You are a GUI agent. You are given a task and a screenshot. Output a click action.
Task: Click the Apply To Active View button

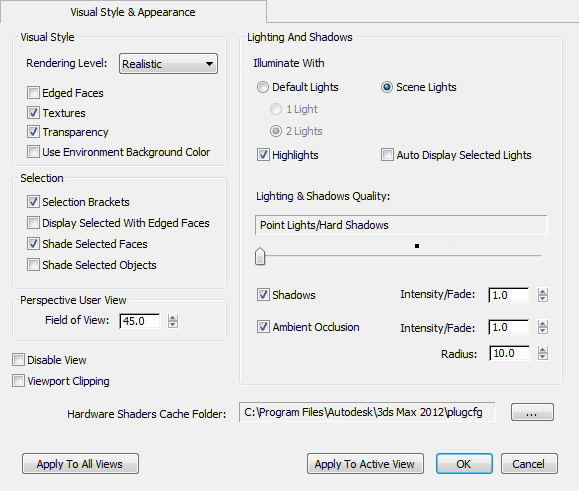365,464
